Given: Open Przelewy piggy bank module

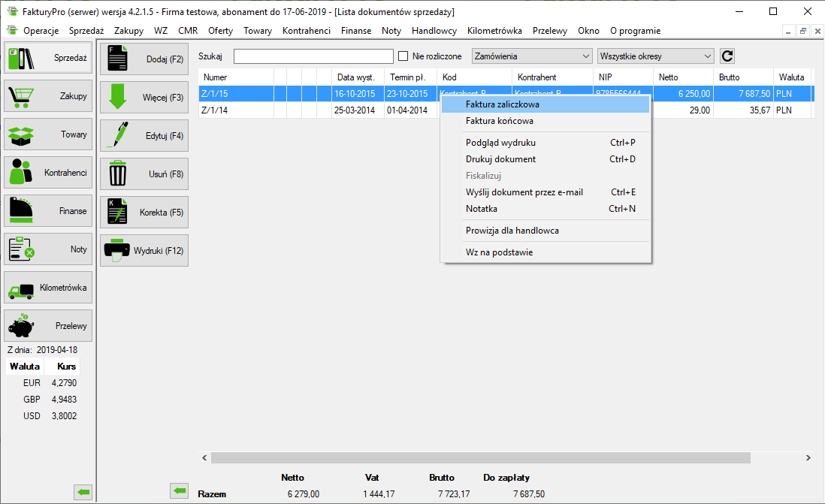Looking at the screenshot, I should (49, 326).
